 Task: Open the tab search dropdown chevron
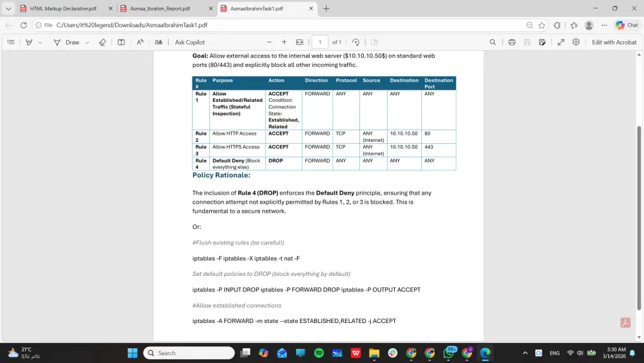tap(8, 8)
